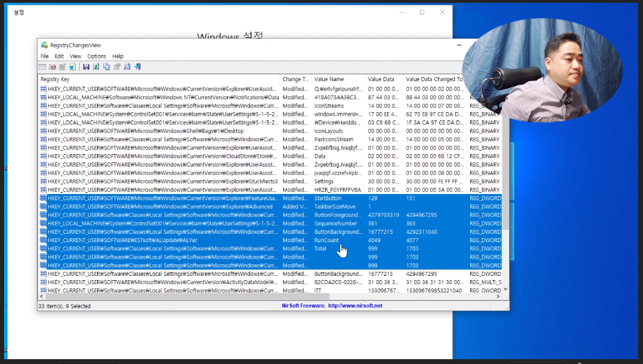Click the Copy Selected Items toolbar icon
The width and height of the screenshot is (643, 364).
(107, 67)
